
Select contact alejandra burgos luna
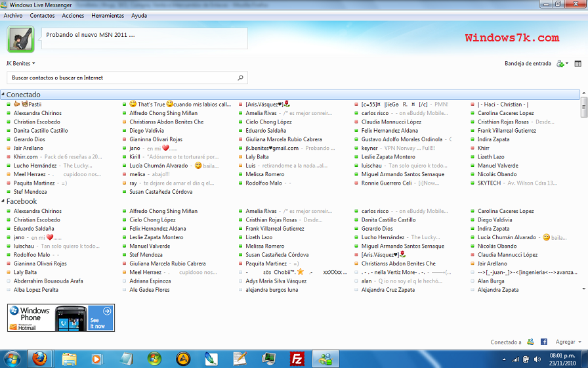pos(272,290)
